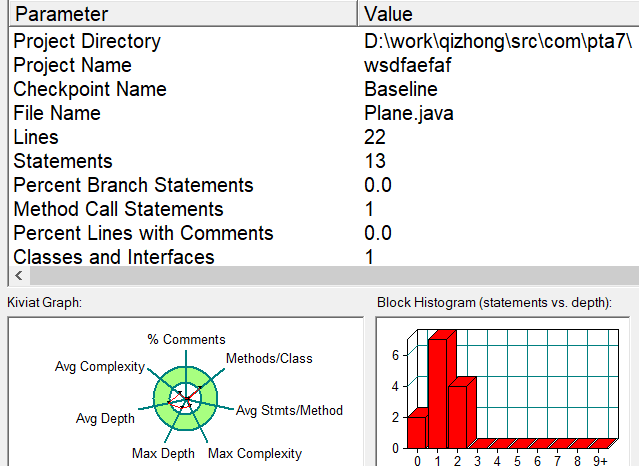Click the horizontal scrollbar track
This screenshot has width=639, height=466.
click(x=334, y=276)
